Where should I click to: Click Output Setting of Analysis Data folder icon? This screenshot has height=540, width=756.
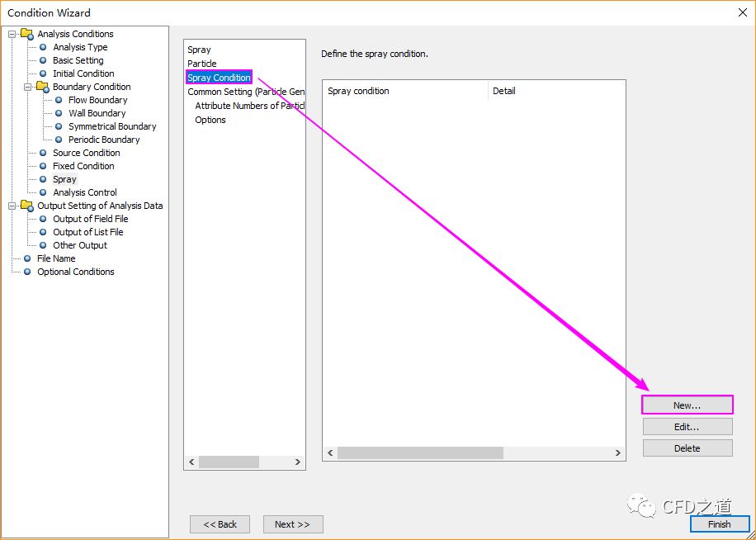pyautogui.click(x=27, y=206)
